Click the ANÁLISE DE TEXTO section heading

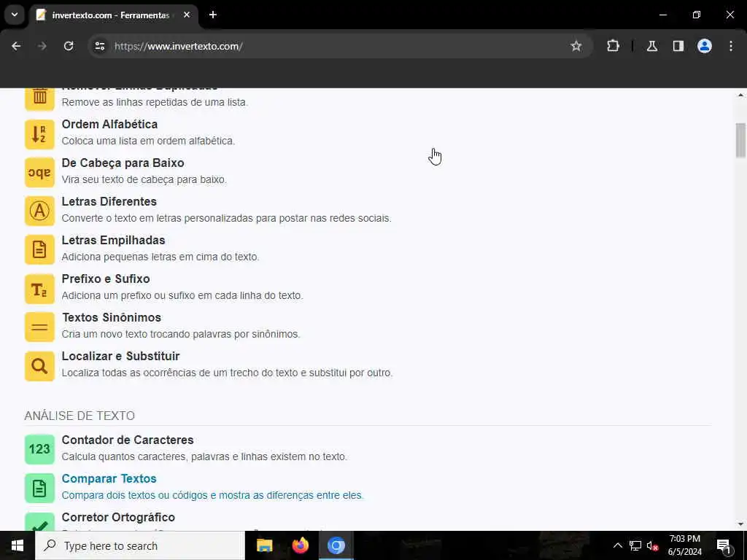(80, 416)
